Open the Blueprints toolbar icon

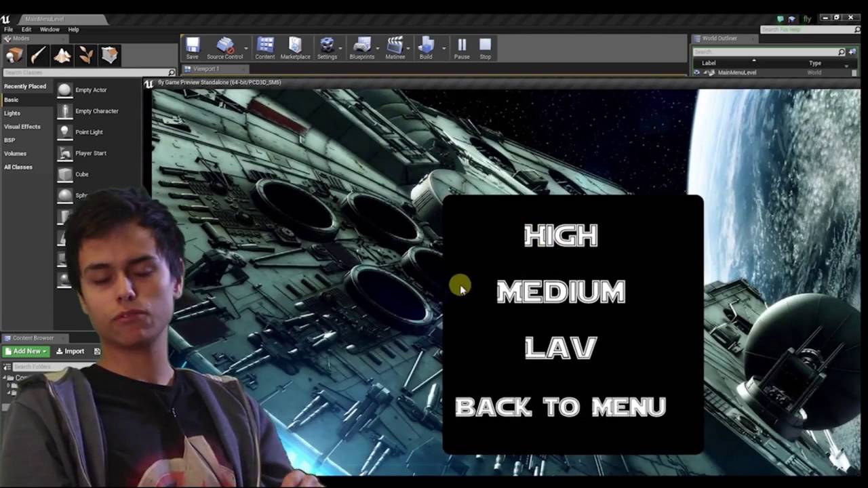[362, 45]
